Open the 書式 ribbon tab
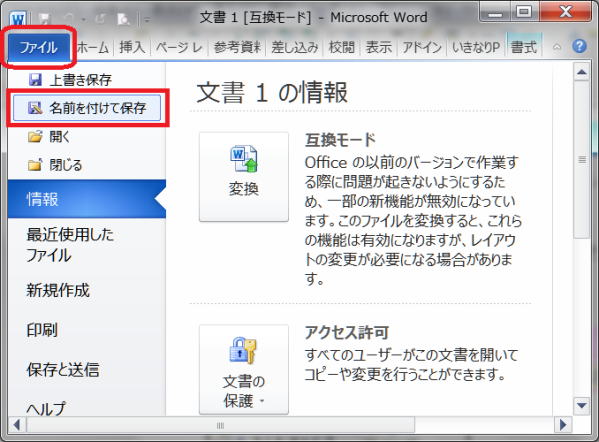This screenshot has width=599, height=442. (524, 47)
